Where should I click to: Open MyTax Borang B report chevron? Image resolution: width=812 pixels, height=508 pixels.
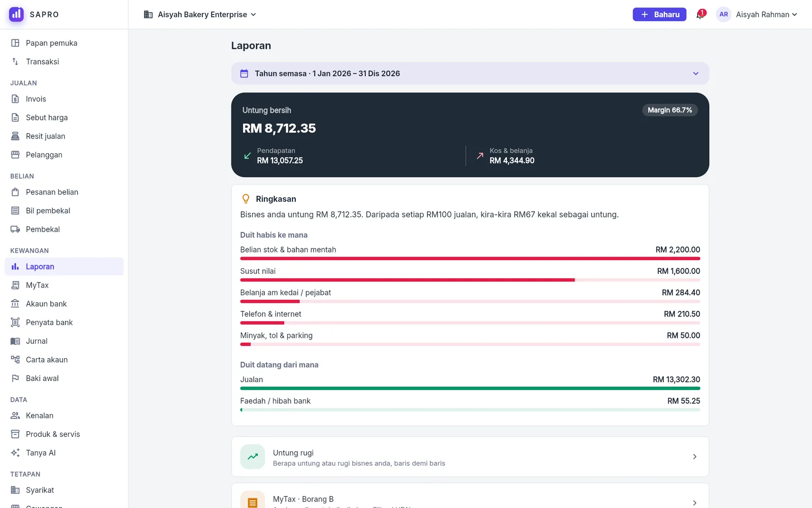tap(695, 503)
